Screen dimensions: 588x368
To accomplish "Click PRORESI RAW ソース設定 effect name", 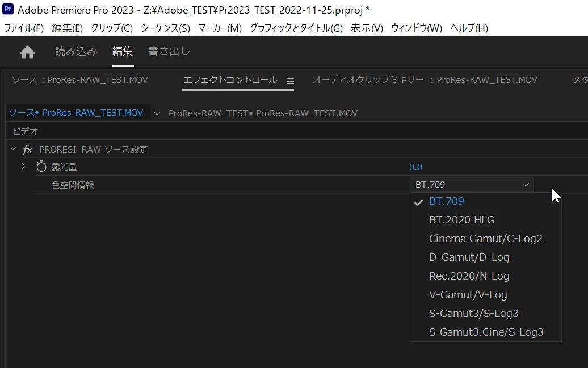I will click(94, 150).
